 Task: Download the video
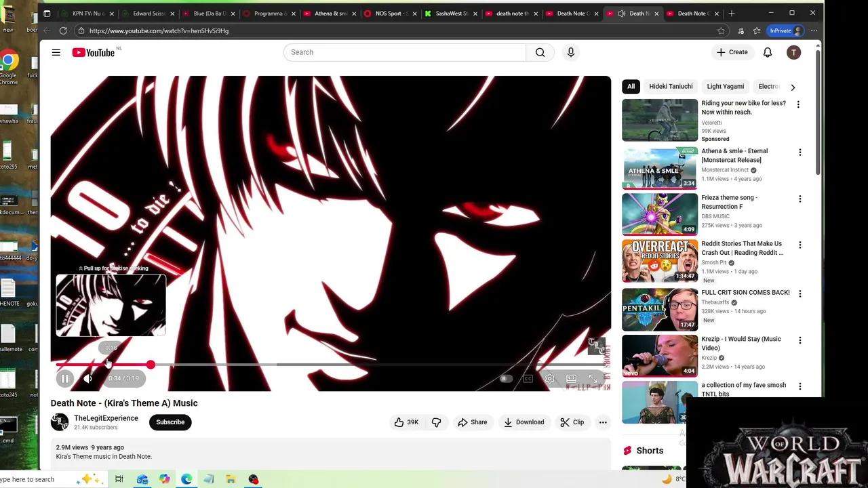[x=524, y=422]
